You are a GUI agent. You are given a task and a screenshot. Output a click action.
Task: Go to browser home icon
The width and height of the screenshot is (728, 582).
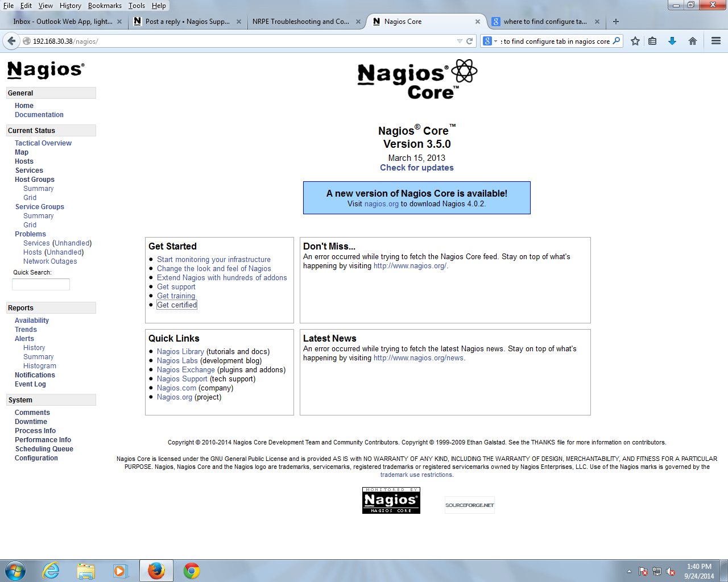point(693,41)
